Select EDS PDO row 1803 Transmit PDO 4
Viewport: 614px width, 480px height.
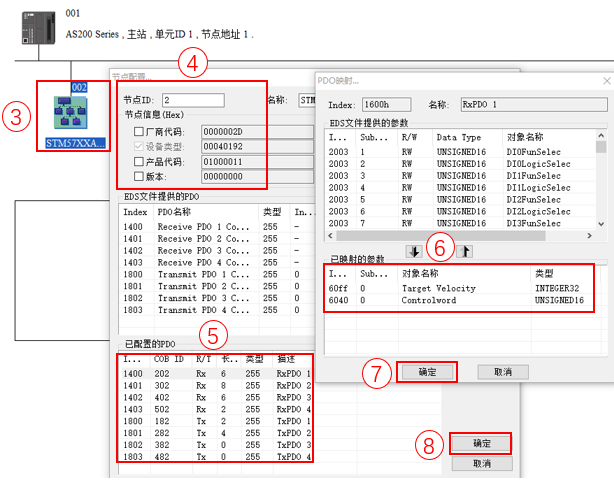[x=217, y=310]
